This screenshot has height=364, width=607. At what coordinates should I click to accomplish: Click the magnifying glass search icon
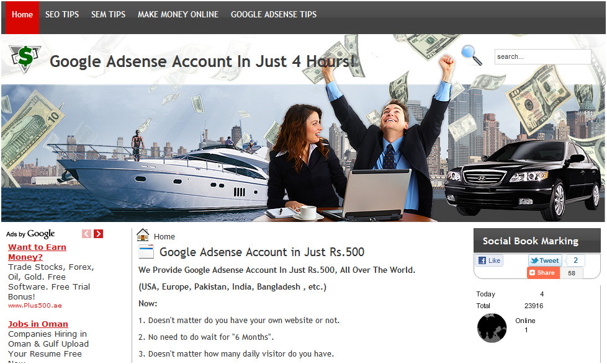coord(472,55)
